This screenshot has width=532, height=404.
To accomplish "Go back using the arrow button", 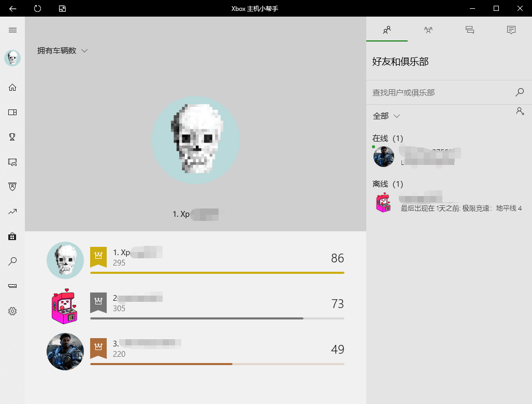I will [x=12, y=8].
